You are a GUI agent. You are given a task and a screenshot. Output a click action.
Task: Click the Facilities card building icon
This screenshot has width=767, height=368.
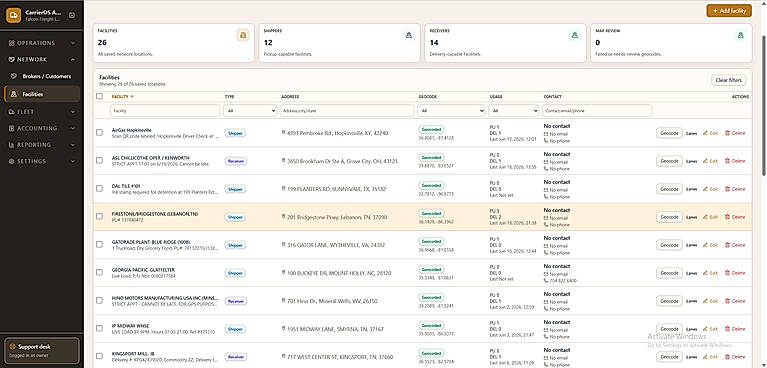[243, 35]
